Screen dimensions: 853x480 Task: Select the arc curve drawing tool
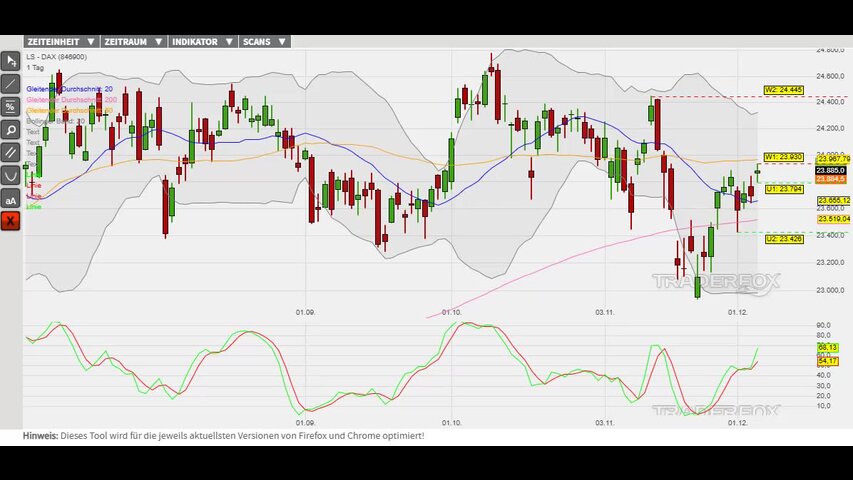(11, 175)
